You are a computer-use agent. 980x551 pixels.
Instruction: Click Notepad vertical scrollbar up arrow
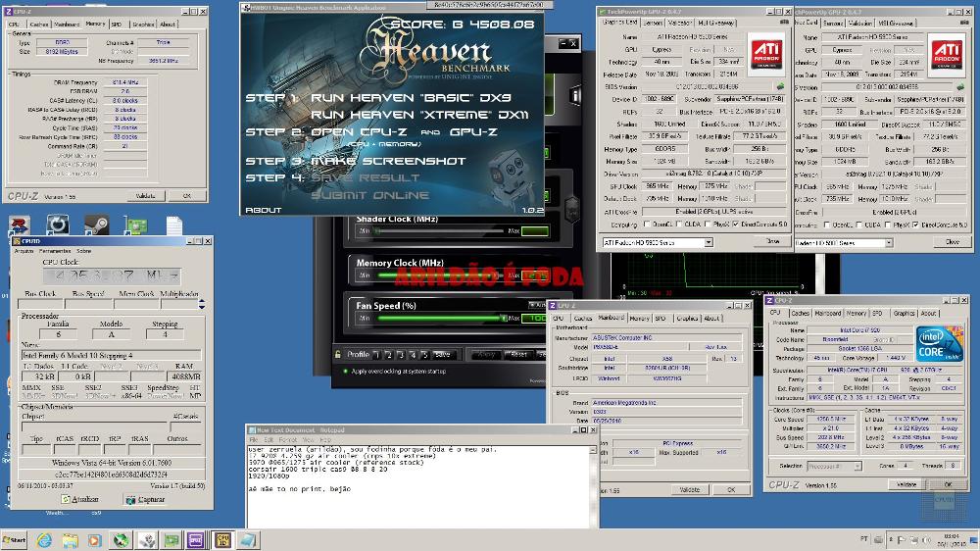[x=593, y=450]
